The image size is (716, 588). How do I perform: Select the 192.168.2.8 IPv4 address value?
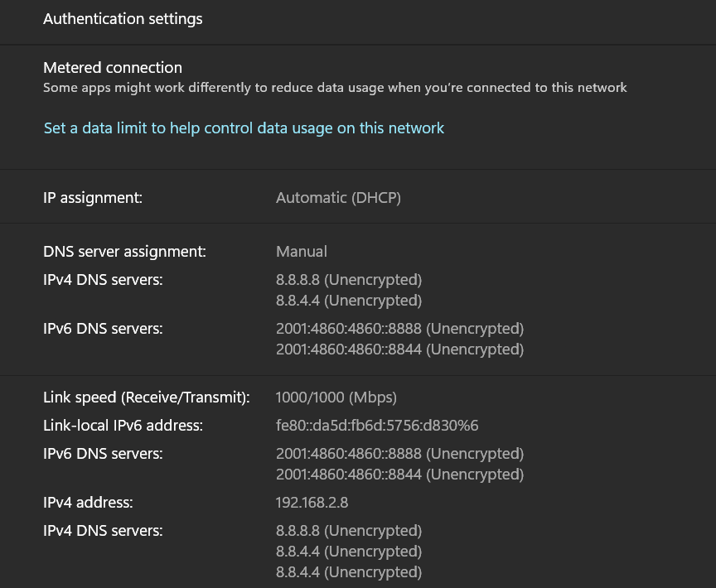point(312,503)
